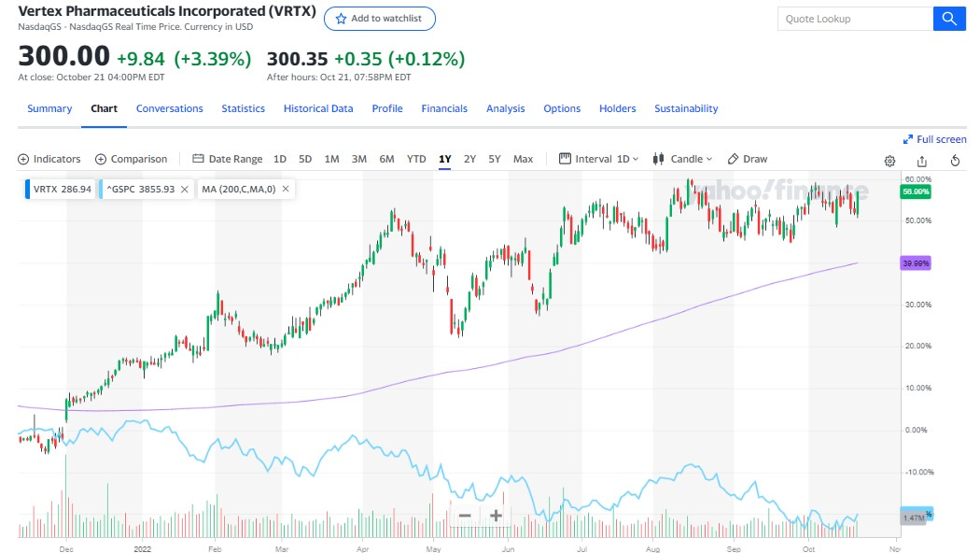Screen dimensions: 980x553
Task: Click the ^GSPC 3855.93 series label
Action: point(146,189)
